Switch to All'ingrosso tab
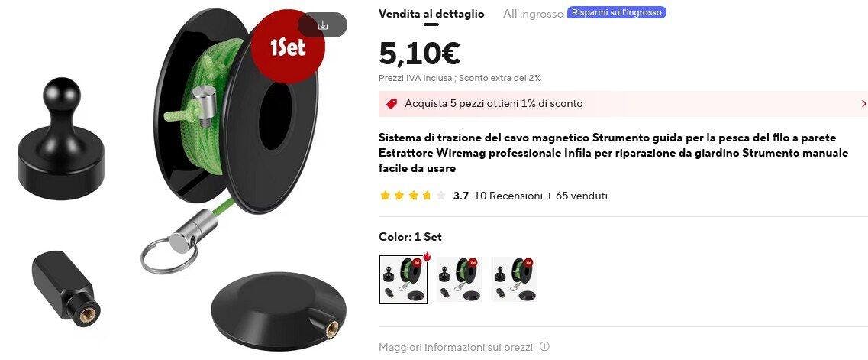 coord(533,14)
